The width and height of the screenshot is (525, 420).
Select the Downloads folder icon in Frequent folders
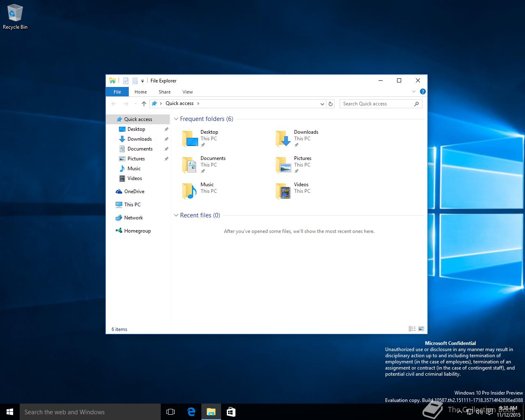pos(283,139)
